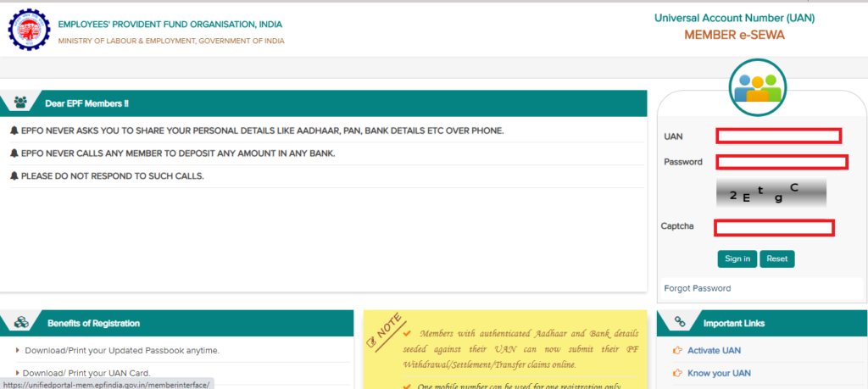Viewport: 868px width, 389px height.
Task: Click the triangle bullet beside UAN Card item
Action: pyautogui.click(x=18, y=373)
